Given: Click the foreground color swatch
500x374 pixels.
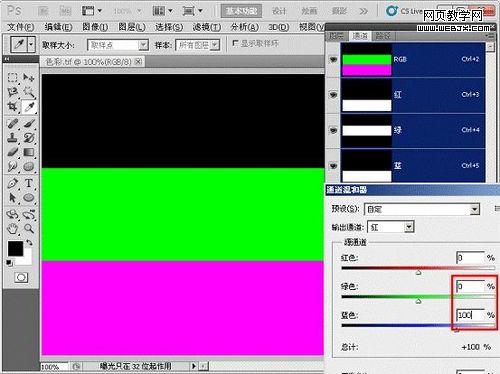Looking at the screenshot, I should (15, 249).
